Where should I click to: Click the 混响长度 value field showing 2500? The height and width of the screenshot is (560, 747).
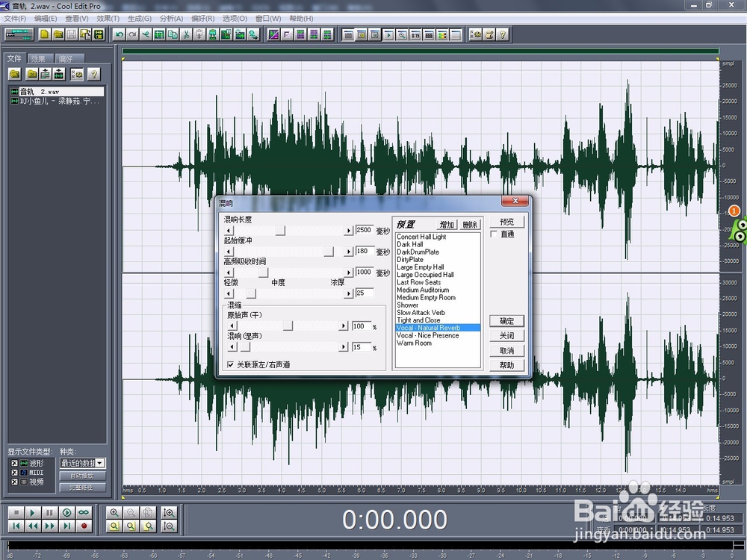365,230
